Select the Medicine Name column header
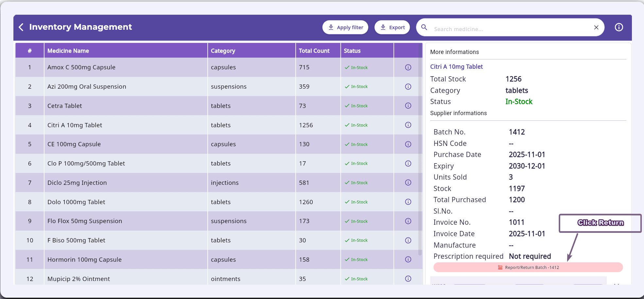This screenshot has width=644, height=299. [x=126, y=51]
